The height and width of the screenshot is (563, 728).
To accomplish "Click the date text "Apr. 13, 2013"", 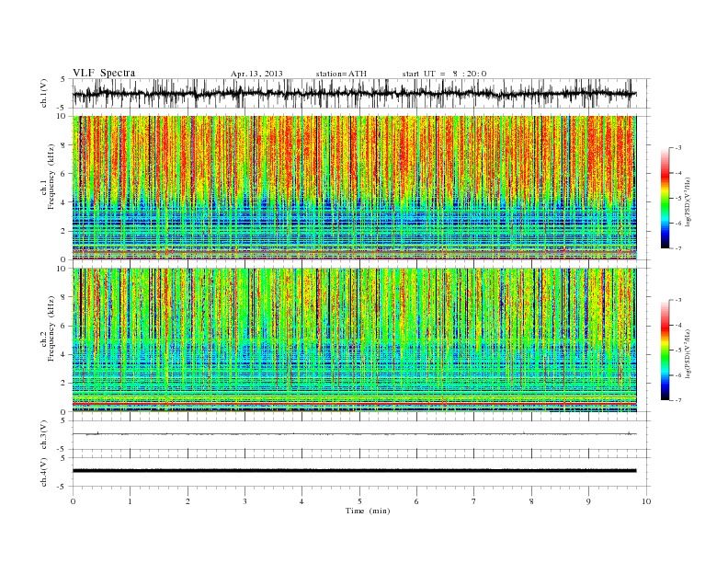I will (x=256, y=74).
